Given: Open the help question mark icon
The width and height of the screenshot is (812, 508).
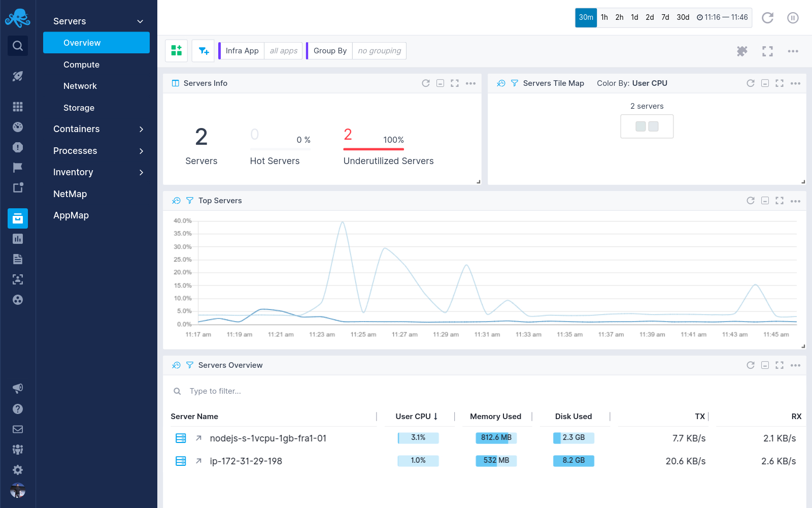Looking at the screenshot, I should pyautogui.click(x=18, y=409).
